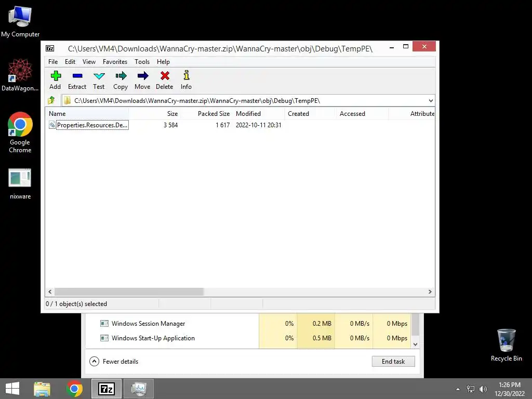Expand the address path dropdown
532x399 pixels.
pyautogui.click(x=431, y=100)
